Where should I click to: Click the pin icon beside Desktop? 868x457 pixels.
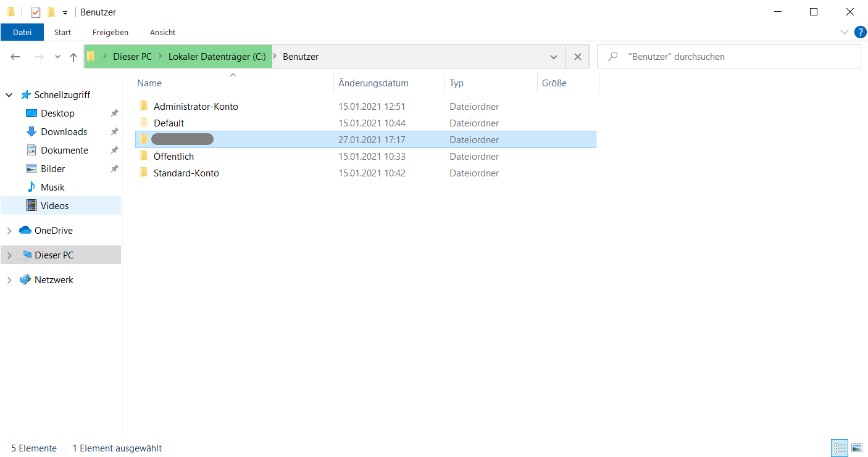tap(114, 113)
